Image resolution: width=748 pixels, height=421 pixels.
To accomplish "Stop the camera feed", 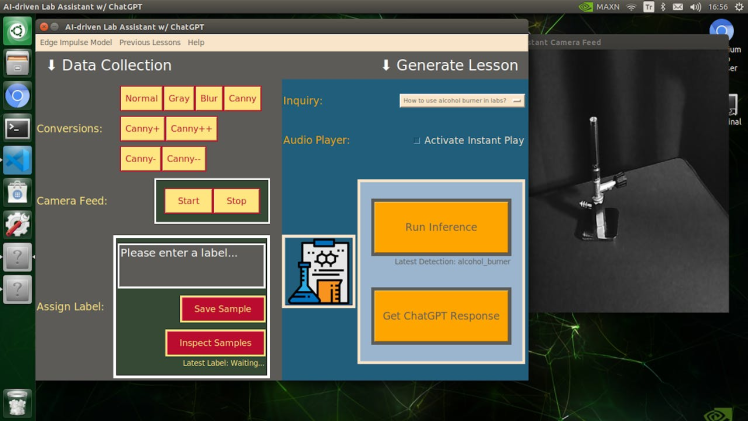I will [236, 201].
